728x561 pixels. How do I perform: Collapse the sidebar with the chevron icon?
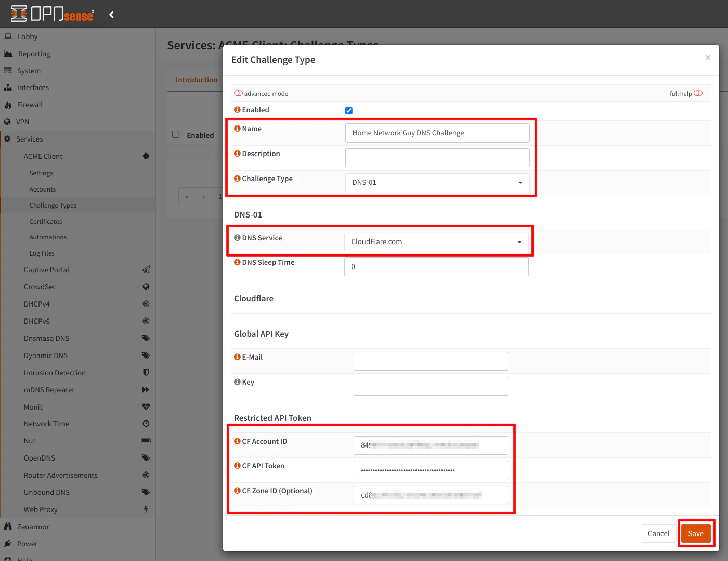[111, 15]
